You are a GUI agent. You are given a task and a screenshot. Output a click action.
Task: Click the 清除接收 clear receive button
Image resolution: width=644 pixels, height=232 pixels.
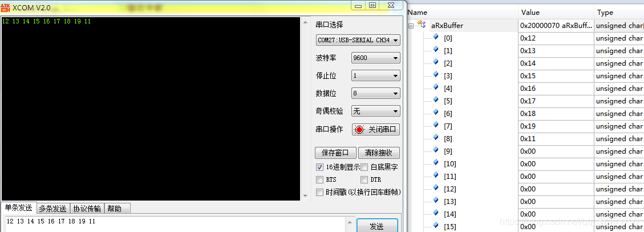[x=379, y=153]
